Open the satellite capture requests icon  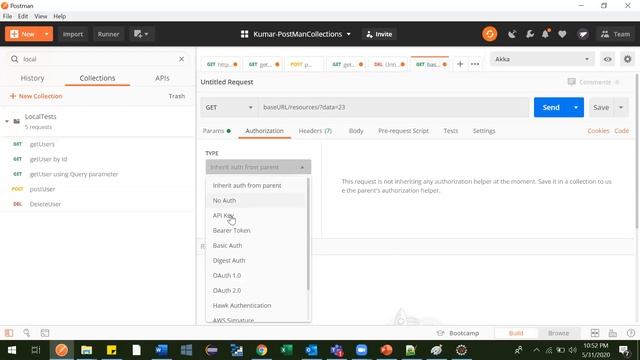[x=512, y=34]
